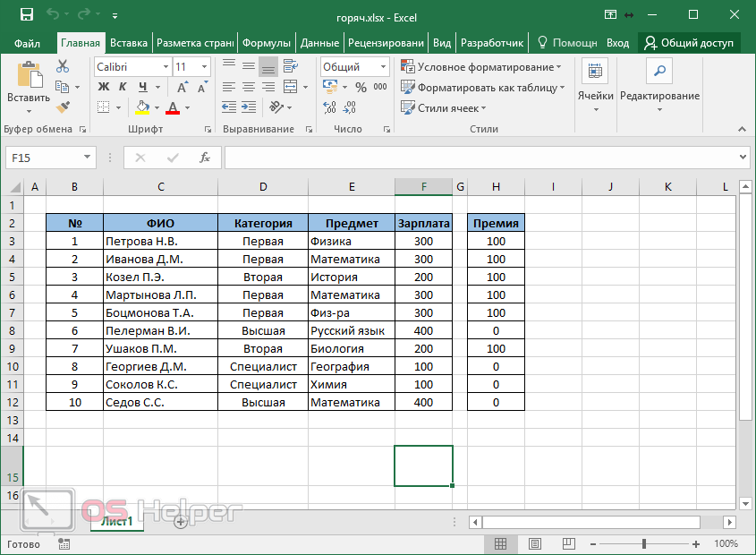Click the Cut scissors icon
Image resolution: width=756 pixels, height=555 pixels.
click(63, 66)
